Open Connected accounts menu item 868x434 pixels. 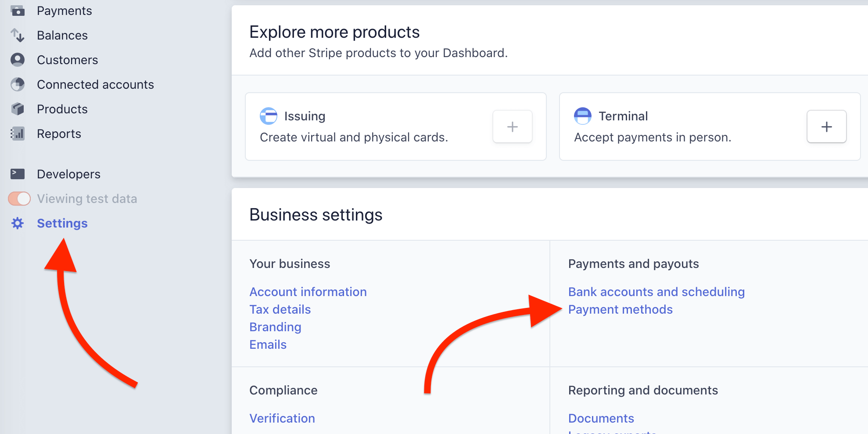coord(95,84)
